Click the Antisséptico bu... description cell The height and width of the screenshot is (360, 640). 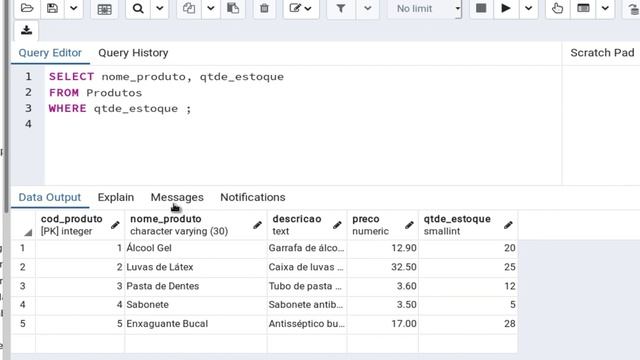(x=307, y=324)
